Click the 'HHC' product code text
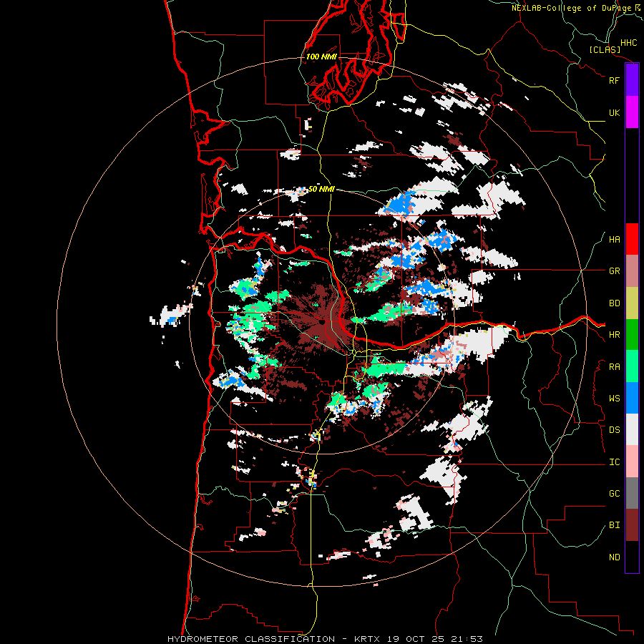Viewport: 644px width, 644px height. [x=628, y=43]
